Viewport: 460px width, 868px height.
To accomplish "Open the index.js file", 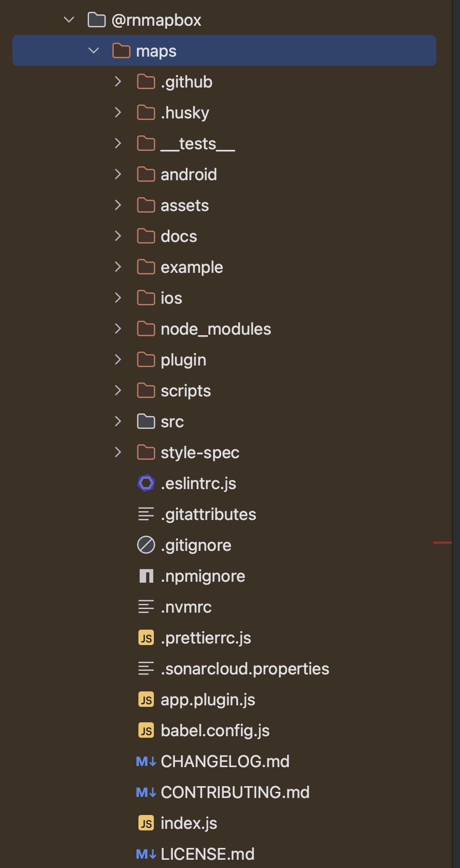I will 189,823.
